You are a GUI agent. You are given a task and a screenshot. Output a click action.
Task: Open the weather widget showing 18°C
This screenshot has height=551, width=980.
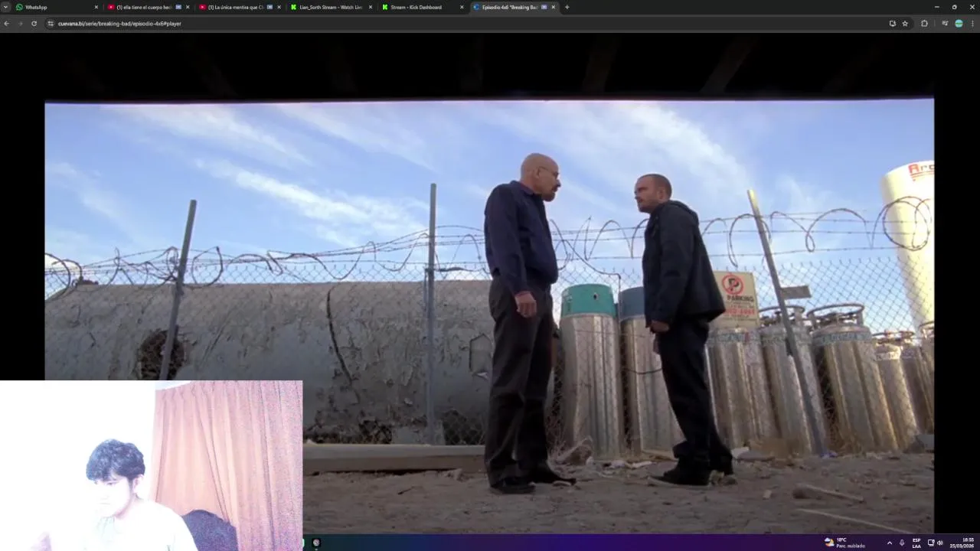(844, 543)
